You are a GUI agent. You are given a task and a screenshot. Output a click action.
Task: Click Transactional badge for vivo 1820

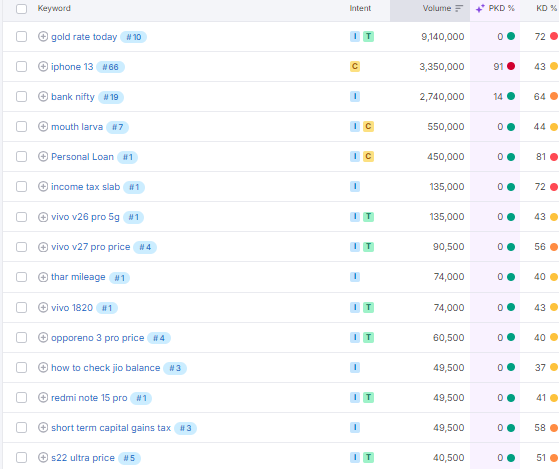368,307
